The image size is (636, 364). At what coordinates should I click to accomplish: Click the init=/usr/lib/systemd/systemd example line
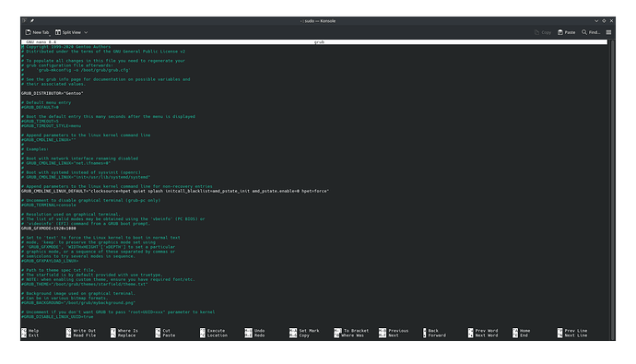coord(86,177)
